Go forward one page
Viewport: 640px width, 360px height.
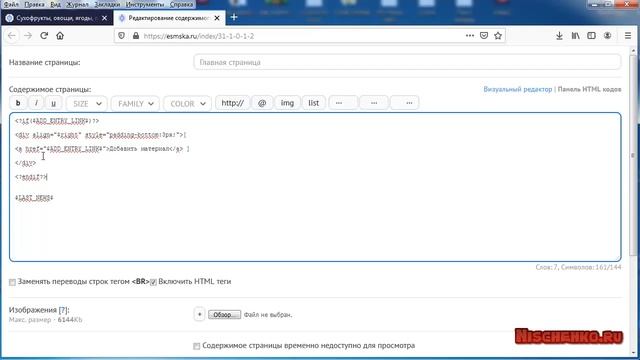tap(28, 36)
